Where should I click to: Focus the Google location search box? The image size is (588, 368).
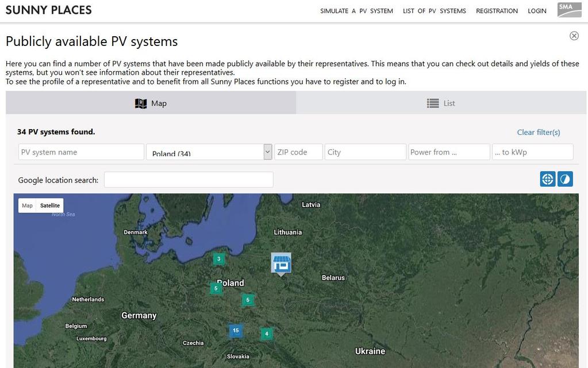189,180
